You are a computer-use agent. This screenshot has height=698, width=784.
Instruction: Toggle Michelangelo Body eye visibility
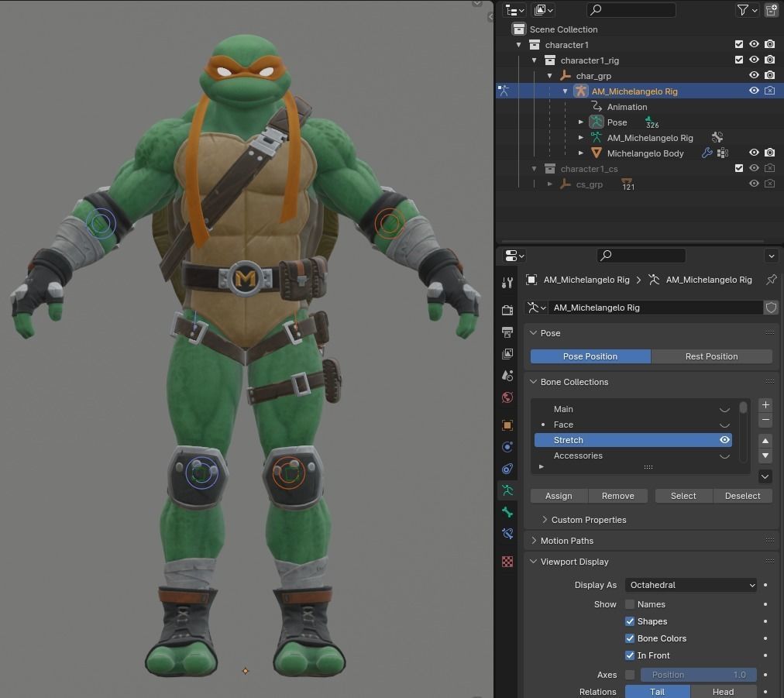click(754, 153)
